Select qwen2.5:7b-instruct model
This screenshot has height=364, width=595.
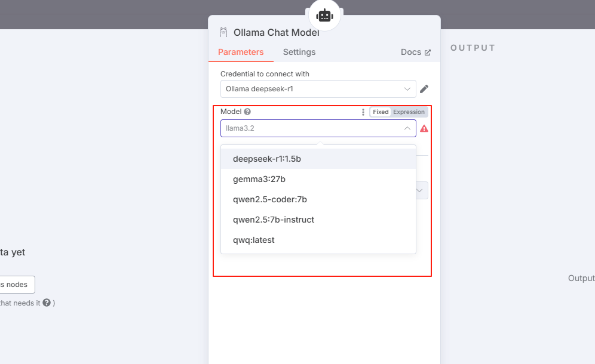click(x=318, y=220)
